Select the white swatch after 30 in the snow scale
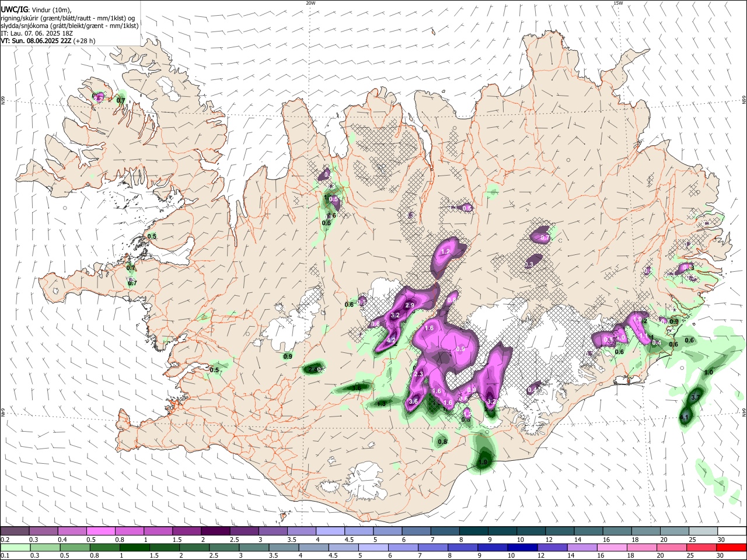 point(732,531)
